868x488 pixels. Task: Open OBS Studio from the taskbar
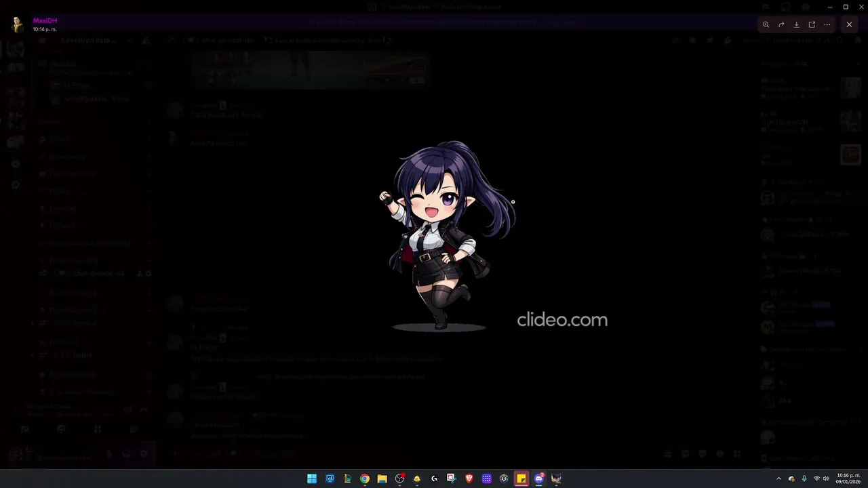click(399, 479)
